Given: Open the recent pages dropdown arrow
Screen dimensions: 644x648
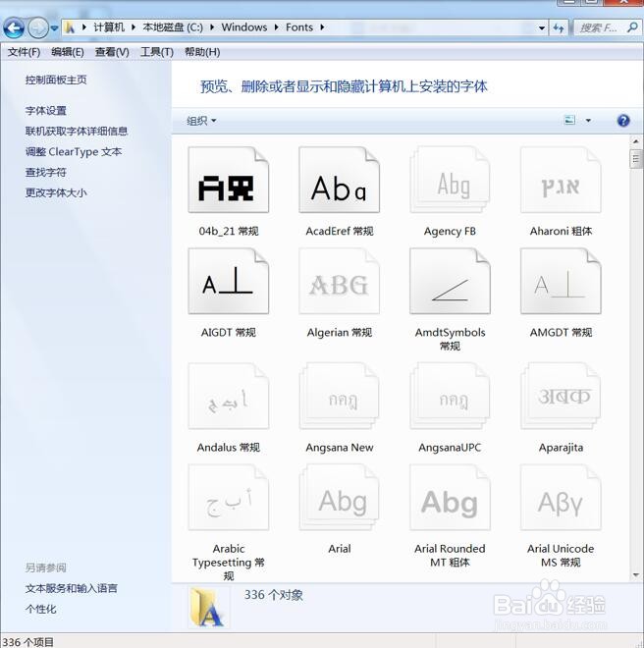Looking at the screenshot, I should tap(54, 28).
